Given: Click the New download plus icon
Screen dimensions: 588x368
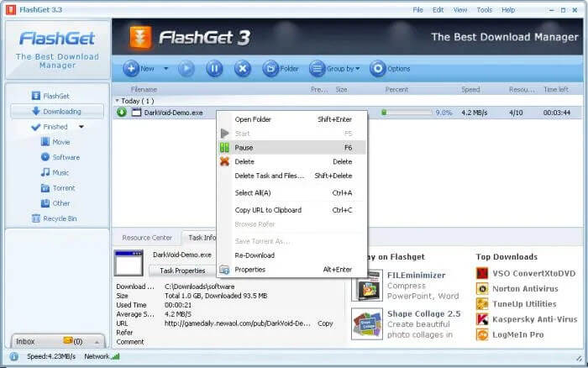Looking at the screenshot, I should pyautogui.click(x=131, y=69).
